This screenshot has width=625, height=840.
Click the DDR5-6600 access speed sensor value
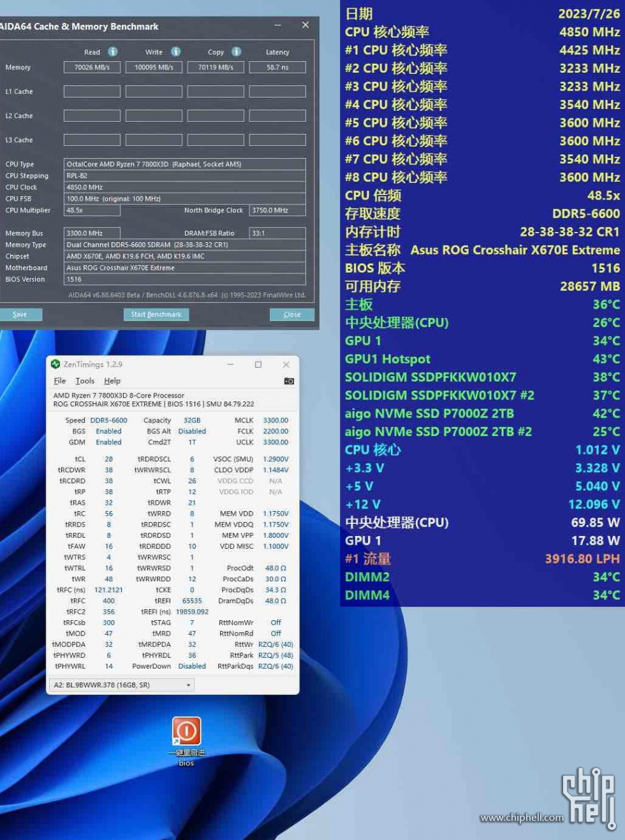(586, 214)
